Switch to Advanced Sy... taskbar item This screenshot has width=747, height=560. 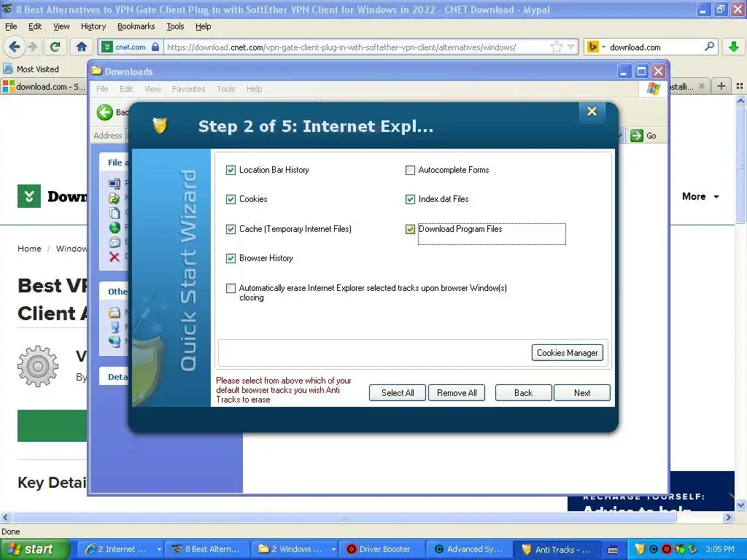(470, 549)
